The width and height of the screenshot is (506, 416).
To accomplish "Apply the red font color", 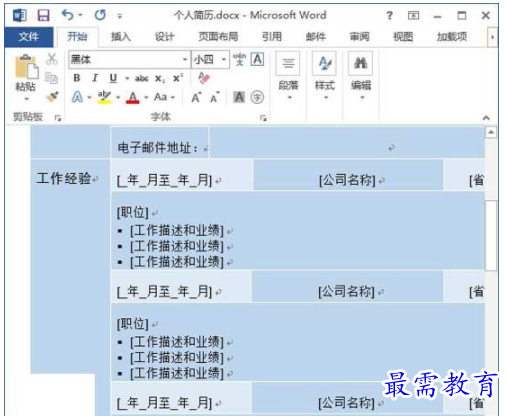I will (133, 98).
